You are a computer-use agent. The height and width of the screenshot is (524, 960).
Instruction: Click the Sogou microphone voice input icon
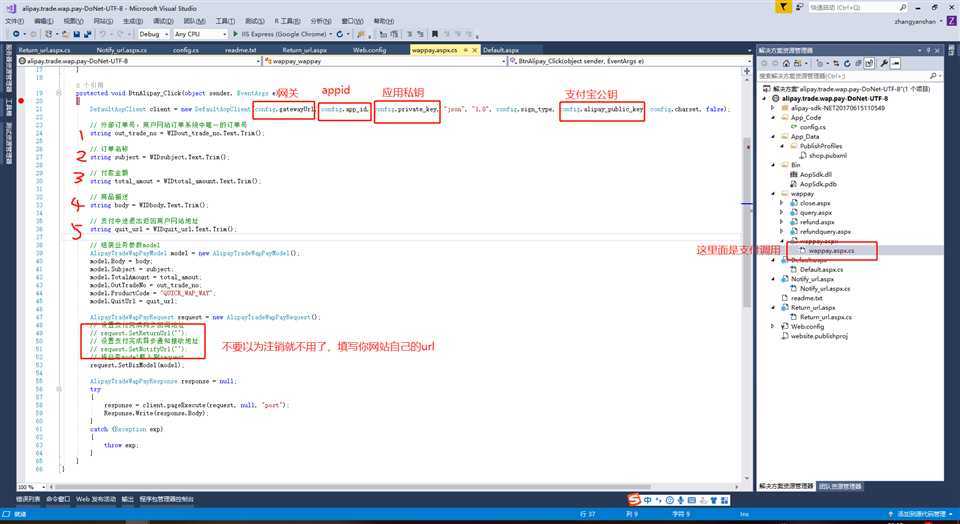[680, 500]
